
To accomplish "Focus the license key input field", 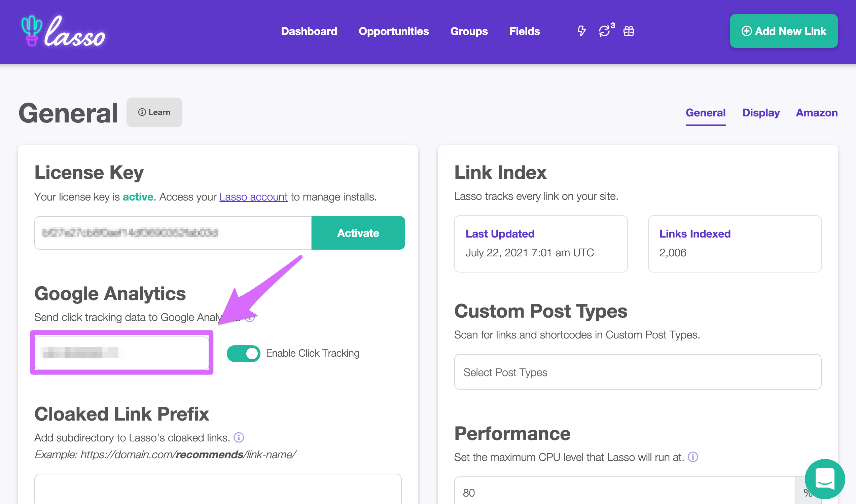I will [173, 233].
